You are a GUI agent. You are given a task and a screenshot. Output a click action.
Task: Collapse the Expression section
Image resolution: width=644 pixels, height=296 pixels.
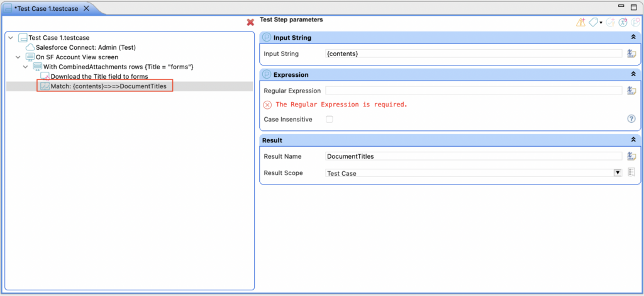633,75
